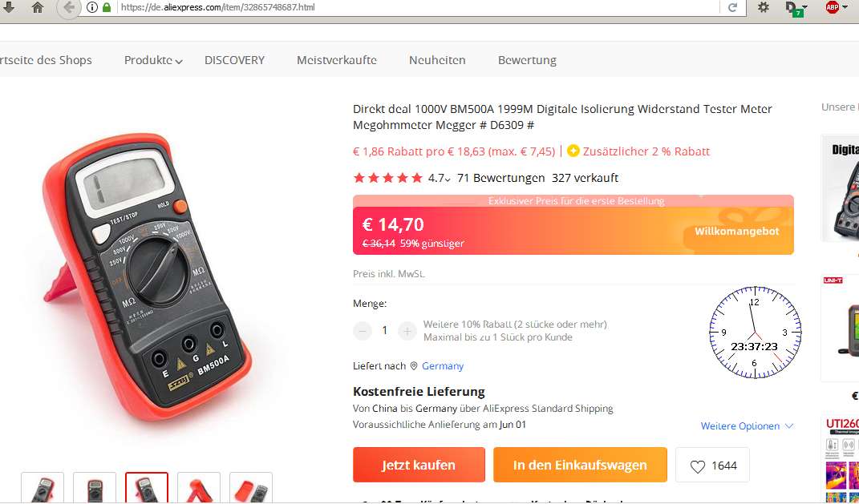Switch to the Bewertung tab
The image size is (859, 504).
coord(527,60)
